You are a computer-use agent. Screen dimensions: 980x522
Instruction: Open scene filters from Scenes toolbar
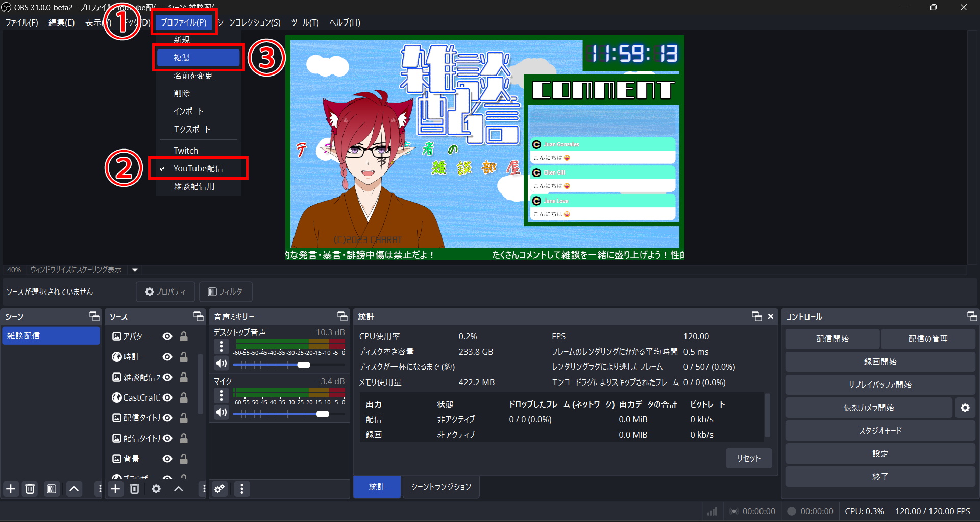52,489
